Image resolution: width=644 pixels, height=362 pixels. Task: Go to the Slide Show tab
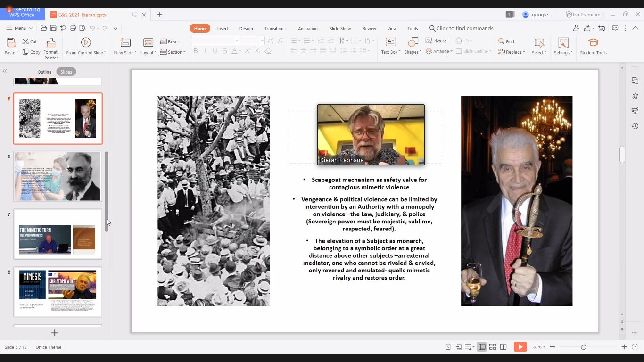[x=340, y=28]
